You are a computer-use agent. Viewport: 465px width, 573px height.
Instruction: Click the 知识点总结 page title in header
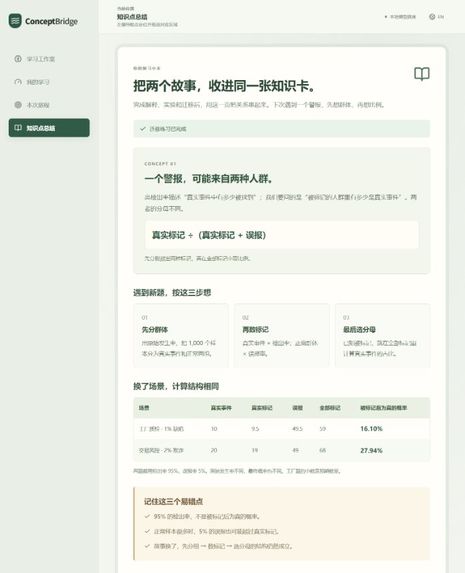pos(132,17)
